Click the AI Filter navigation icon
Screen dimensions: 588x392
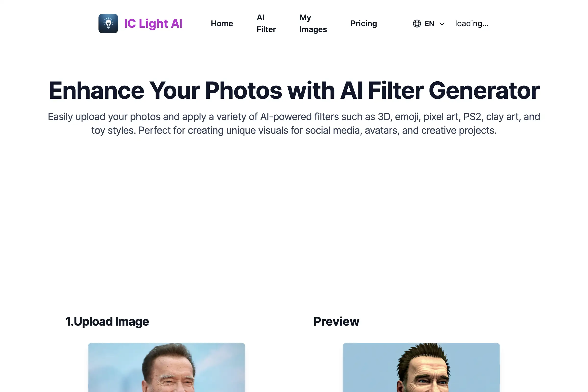pyautogui.click(x=266, y=23)
